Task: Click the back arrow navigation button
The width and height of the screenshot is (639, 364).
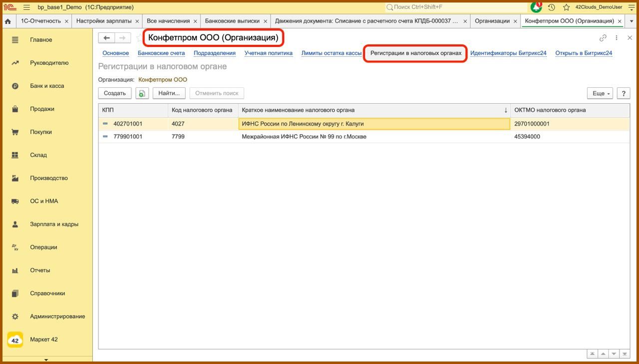Action: (x=106, y=38)
